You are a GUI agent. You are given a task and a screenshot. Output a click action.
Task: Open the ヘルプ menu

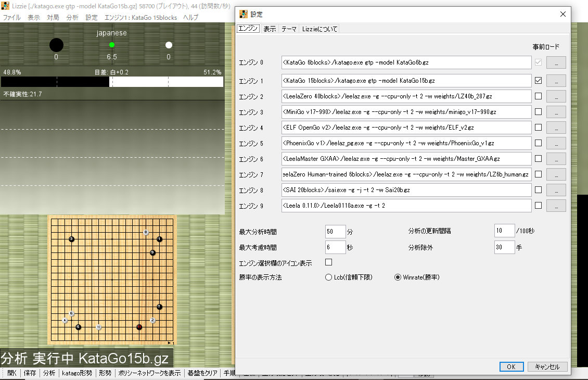[x=191, y=17]
